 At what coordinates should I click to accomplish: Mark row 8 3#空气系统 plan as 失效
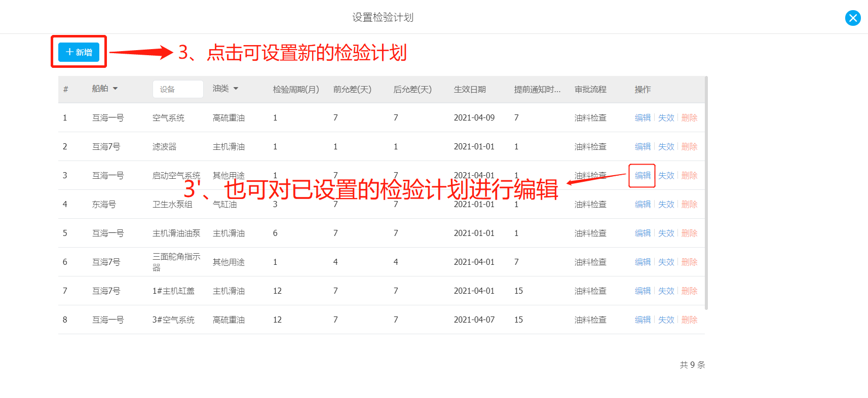[x=666, y=320]
